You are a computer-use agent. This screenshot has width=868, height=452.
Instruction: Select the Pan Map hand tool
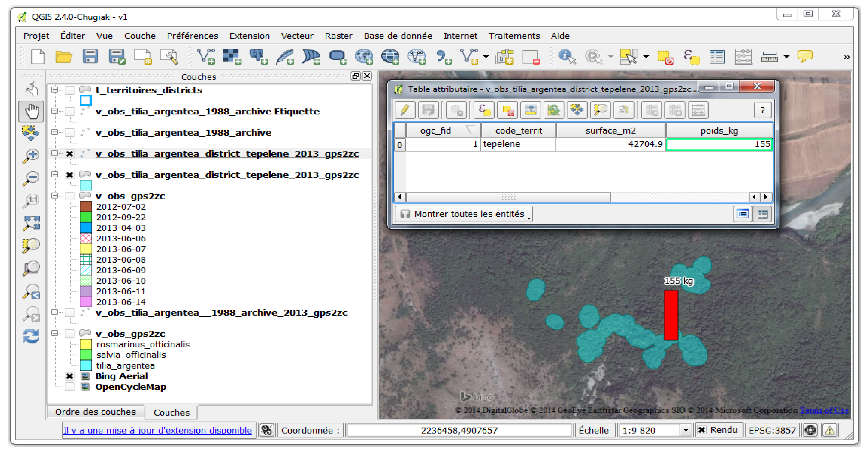[31, 111]
